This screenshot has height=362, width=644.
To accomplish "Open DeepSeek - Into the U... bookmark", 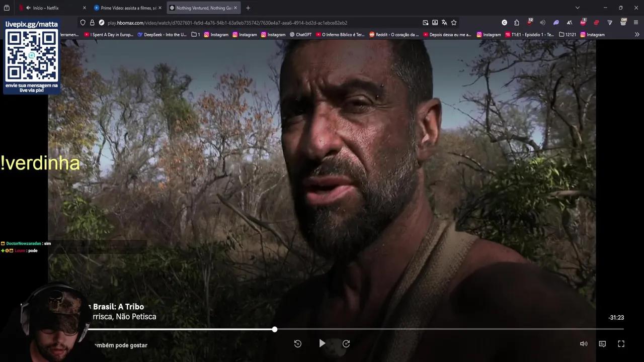I will [162, 35].
